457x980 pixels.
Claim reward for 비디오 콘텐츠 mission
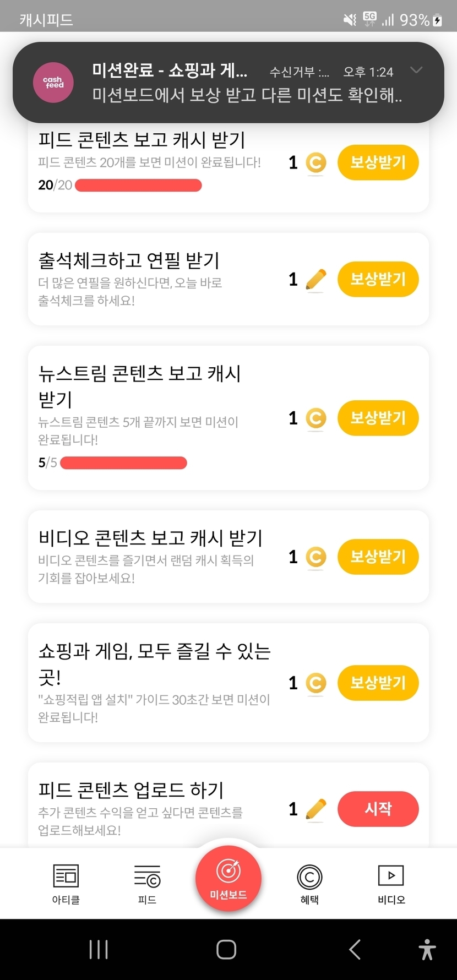pos(378,557)
